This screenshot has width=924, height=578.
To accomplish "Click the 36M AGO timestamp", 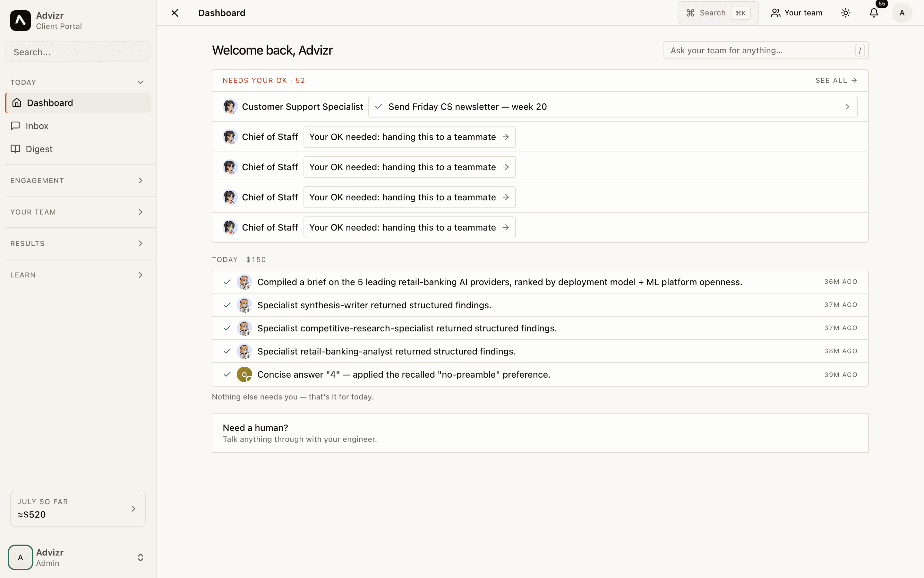I will pyautogui.click(x=841, y=282).
